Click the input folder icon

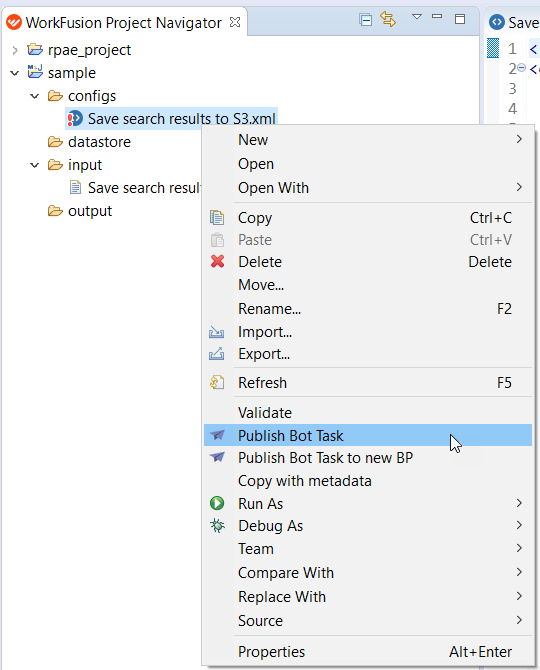(x=55, y=165)
